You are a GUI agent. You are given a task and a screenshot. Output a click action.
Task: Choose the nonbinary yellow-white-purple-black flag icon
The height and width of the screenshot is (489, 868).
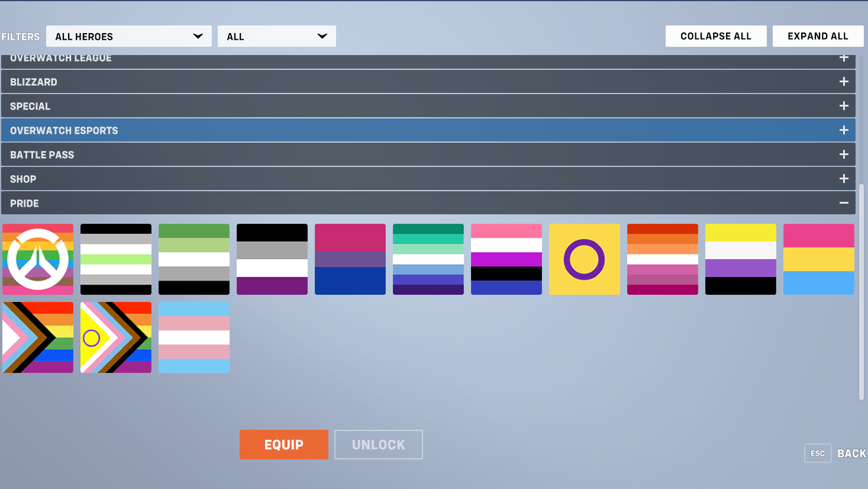point(741,259)
